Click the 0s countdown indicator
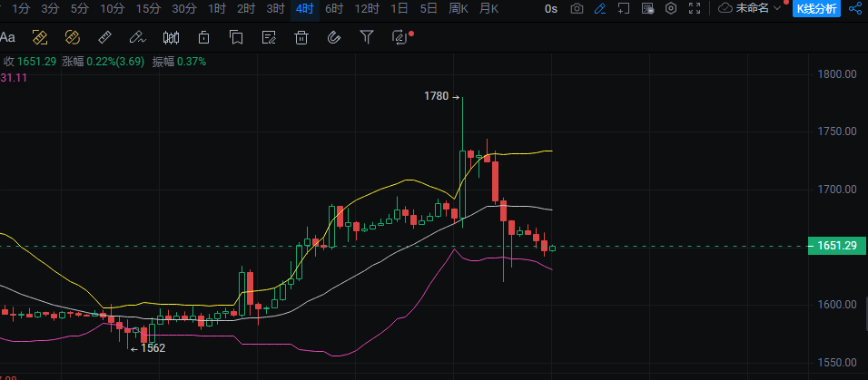Screen dimensions: 868x380 point(551,8)
